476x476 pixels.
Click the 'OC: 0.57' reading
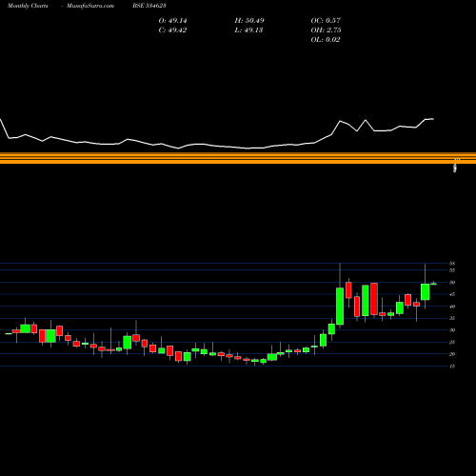coord(326,21)
